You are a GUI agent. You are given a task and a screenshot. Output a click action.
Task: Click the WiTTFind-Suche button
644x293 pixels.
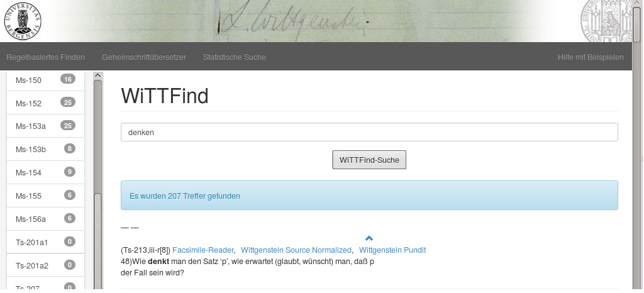click(x=369, y=160)
